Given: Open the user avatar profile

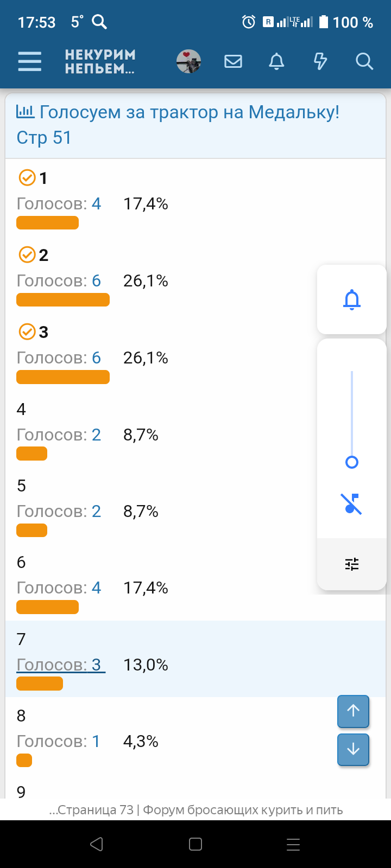Looking at the screenshot, I should [189, 61].
